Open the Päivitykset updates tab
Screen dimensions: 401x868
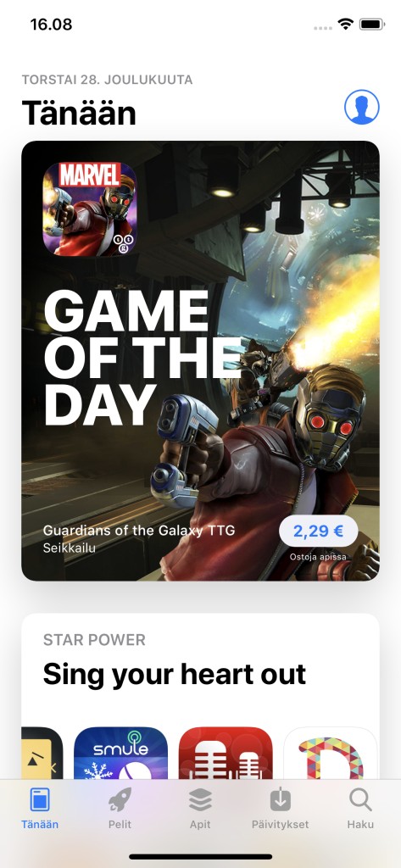tap(281, 808)
